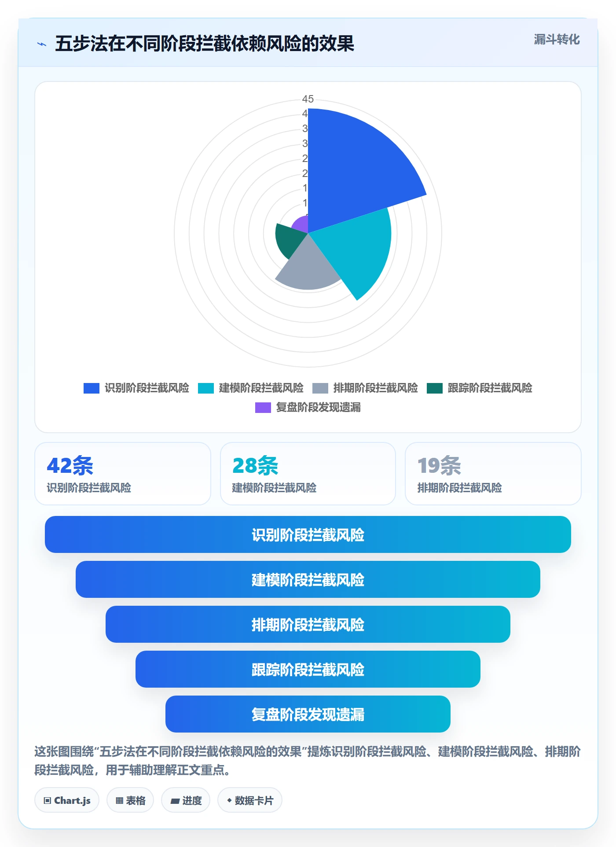The height and width of the screenshot is (847, 616).
Task: Select the 复盘阶段发现遗漏 funnel bar
Action: 308,714
